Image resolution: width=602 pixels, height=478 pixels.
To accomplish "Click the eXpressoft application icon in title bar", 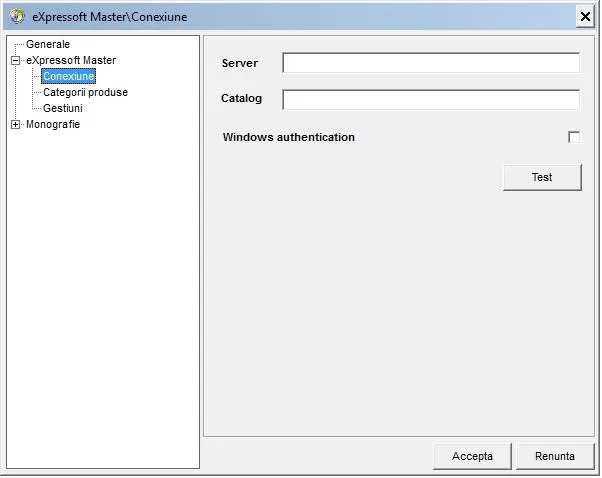I will tap(17, 17).
